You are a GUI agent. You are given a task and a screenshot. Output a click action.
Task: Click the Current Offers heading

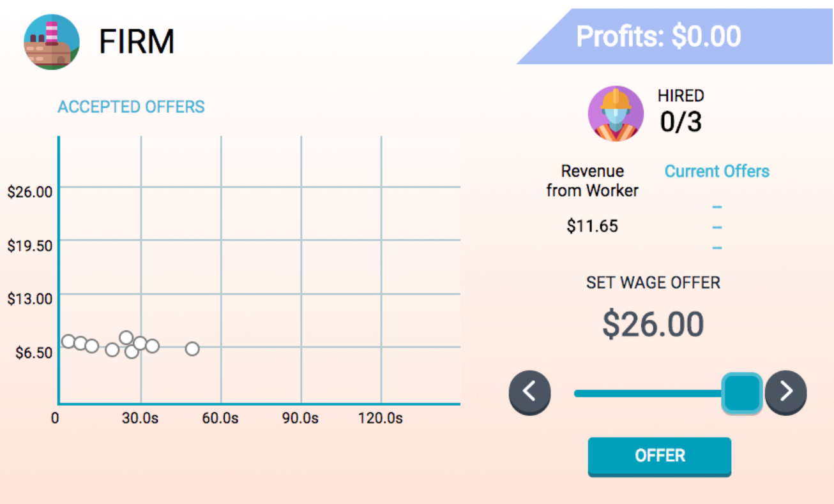(716, 171)
